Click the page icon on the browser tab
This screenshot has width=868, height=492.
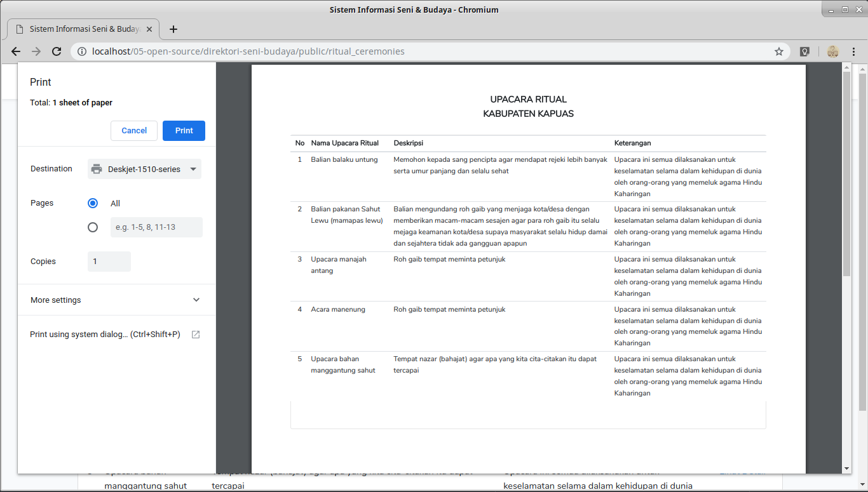pyautogui.click(x=20, y=29)
